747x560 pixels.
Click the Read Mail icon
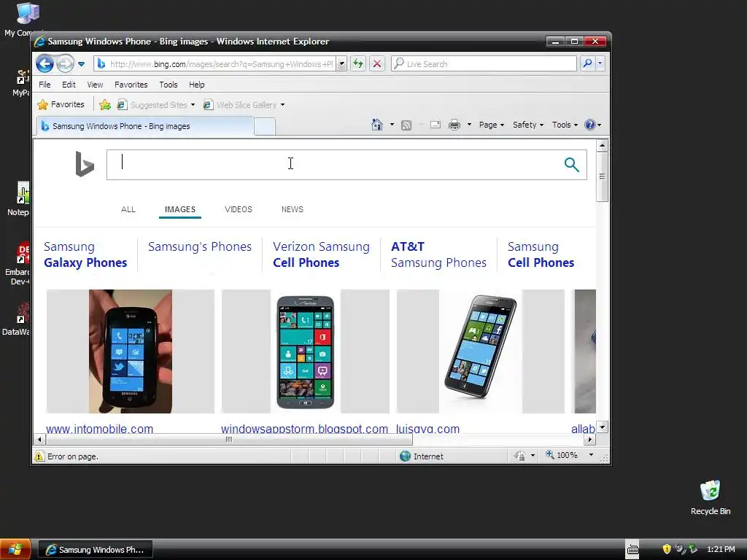click(x=435, y=125)
